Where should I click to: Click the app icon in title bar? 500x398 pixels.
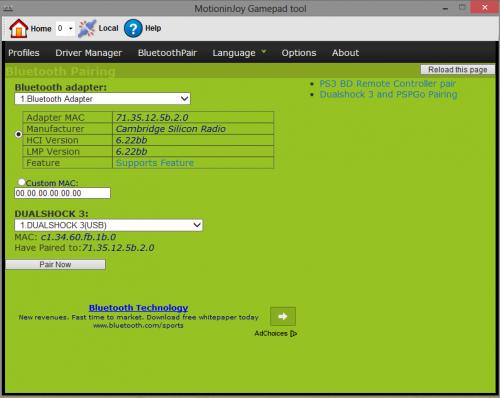point(7,9)
